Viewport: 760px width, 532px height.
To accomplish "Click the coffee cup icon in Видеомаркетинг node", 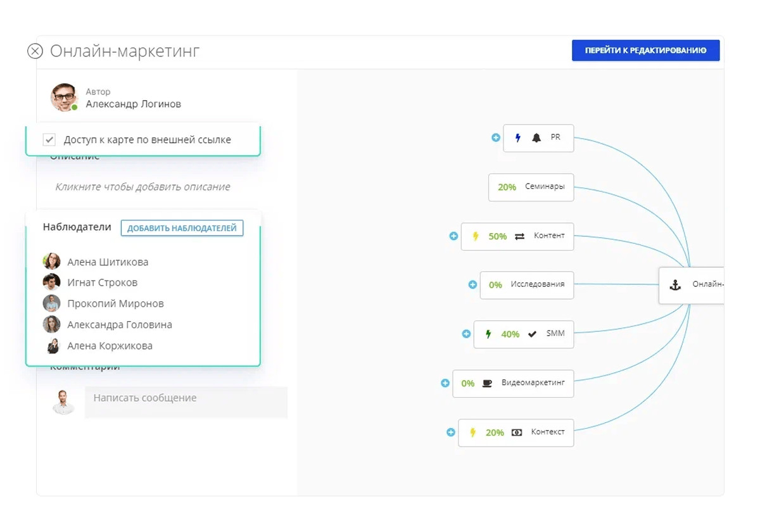I will tap(486, 383).
